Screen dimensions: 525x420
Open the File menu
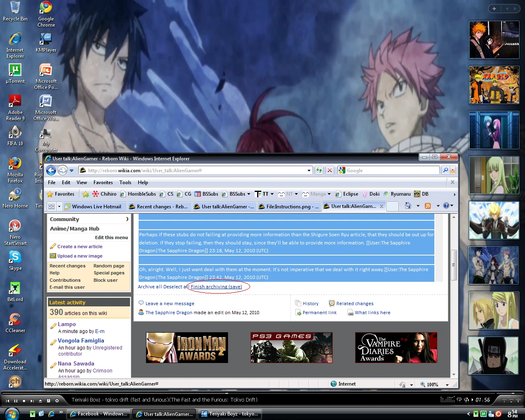pos(52,183)
